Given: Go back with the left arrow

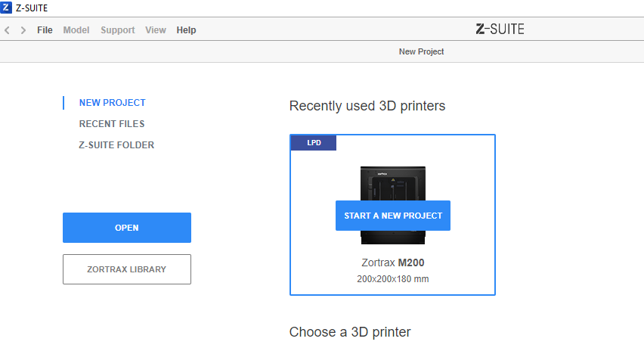Looking at the screenshot, I should [x=8, y=30].
